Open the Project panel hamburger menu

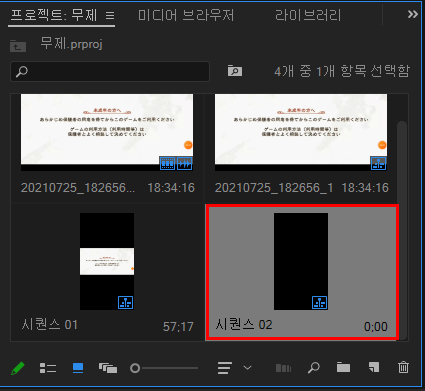pos(110,15)
